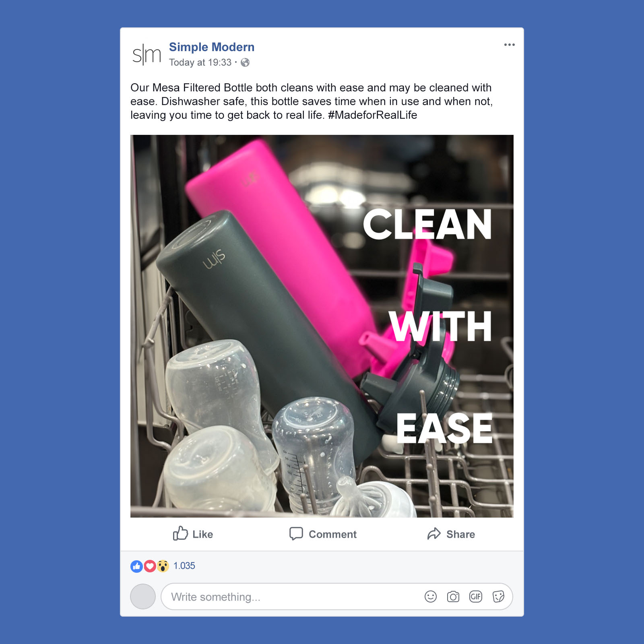This screenshot has height=644, width=644.
Task: View the Wow emoji reaction
Action: click(163, 566)
